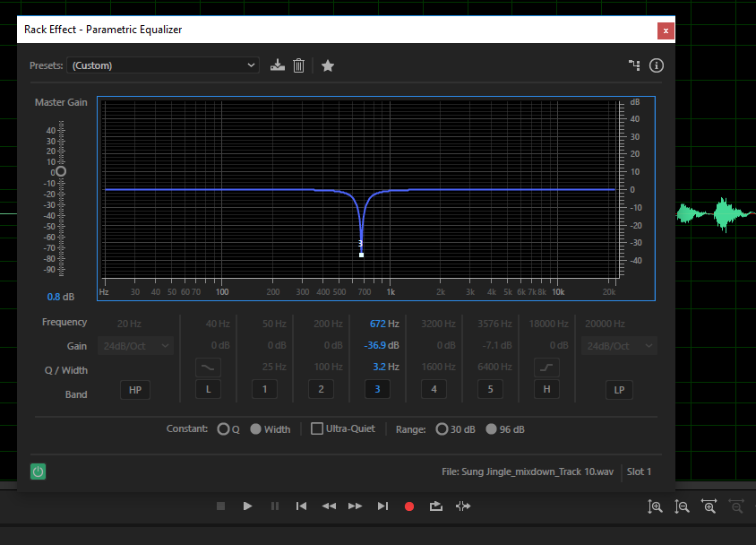
Task: Toggle the effect power state button
Action: [x=39, y=471]
